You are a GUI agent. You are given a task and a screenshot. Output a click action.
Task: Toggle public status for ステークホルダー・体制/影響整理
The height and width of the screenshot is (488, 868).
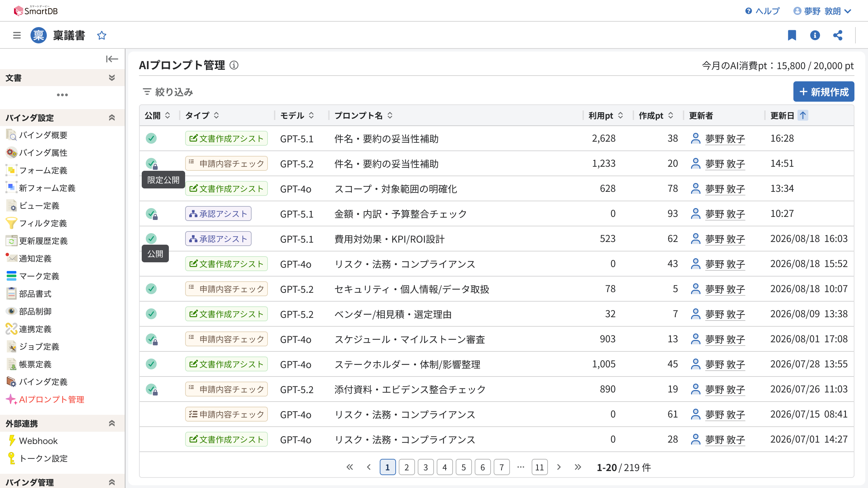151,364
